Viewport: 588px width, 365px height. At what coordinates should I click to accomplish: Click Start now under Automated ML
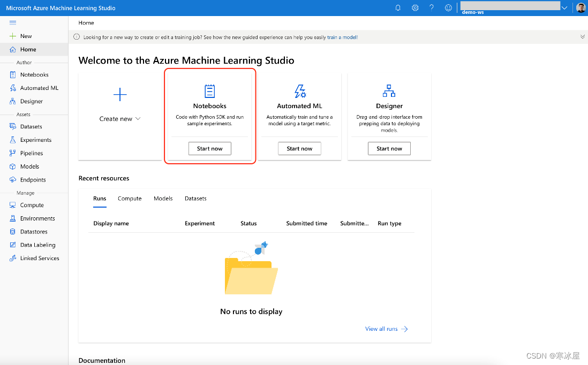point(299,148)
